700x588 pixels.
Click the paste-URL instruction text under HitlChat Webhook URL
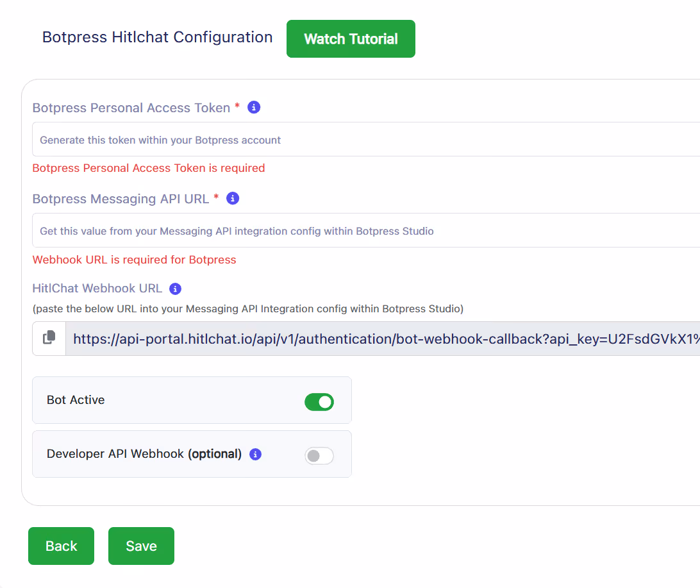click(x=248, y=309)
